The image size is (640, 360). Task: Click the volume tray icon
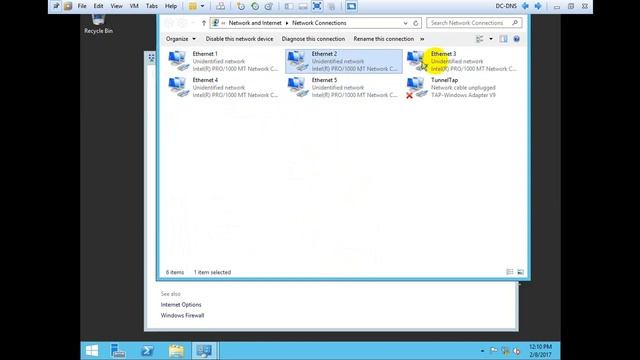517,351
